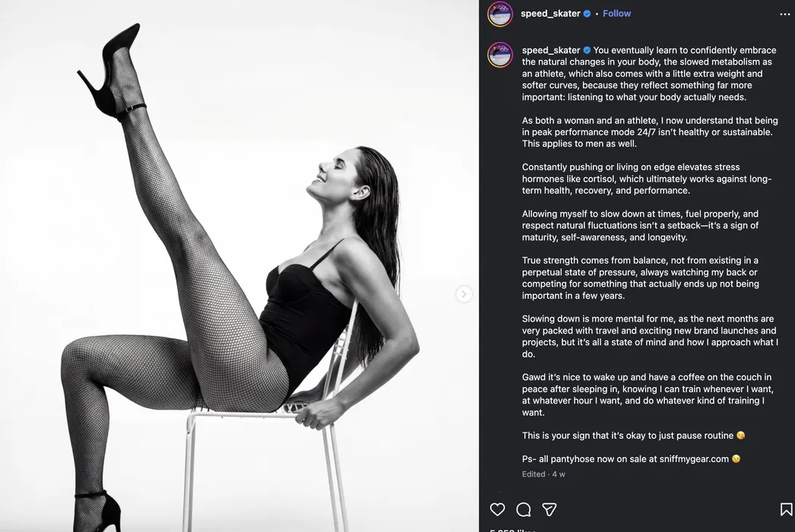Like the post with the heart icon
This screenshot has height=532, width=795.
[x=497, y=509]
